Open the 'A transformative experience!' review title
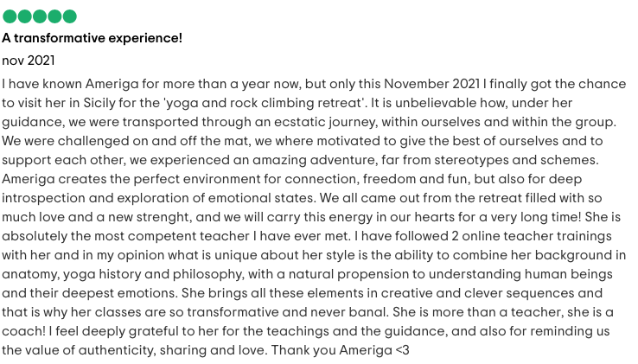The height and width of the screenshot is (364, 638). (92, 38)
